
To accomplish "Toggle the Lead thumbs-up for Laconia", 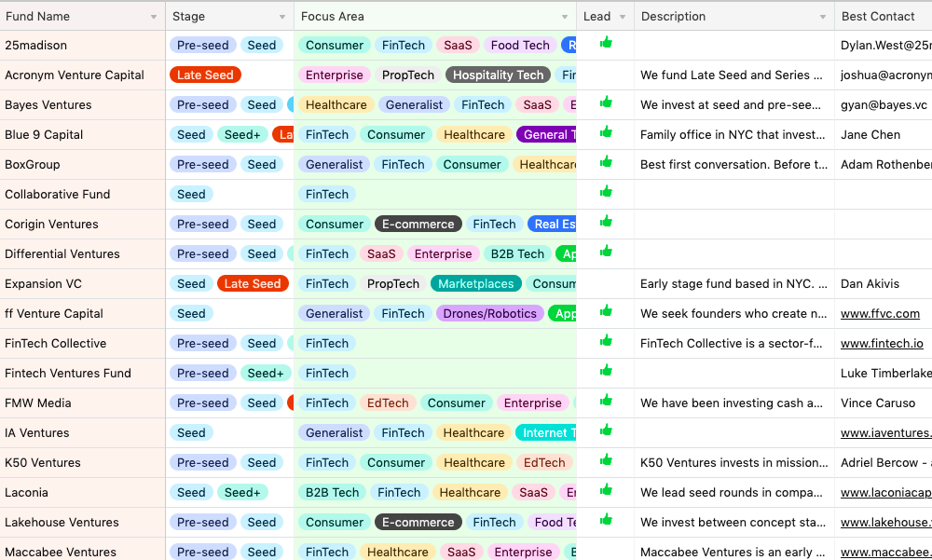I will click(x=606, y=490).
